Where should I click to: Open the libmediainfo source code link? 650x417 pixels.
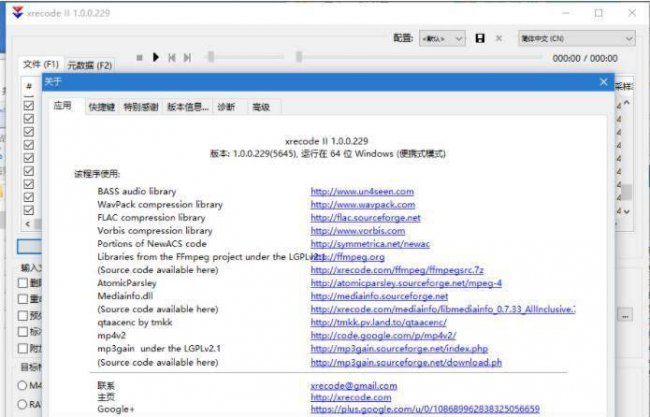(x=443, y=310)
